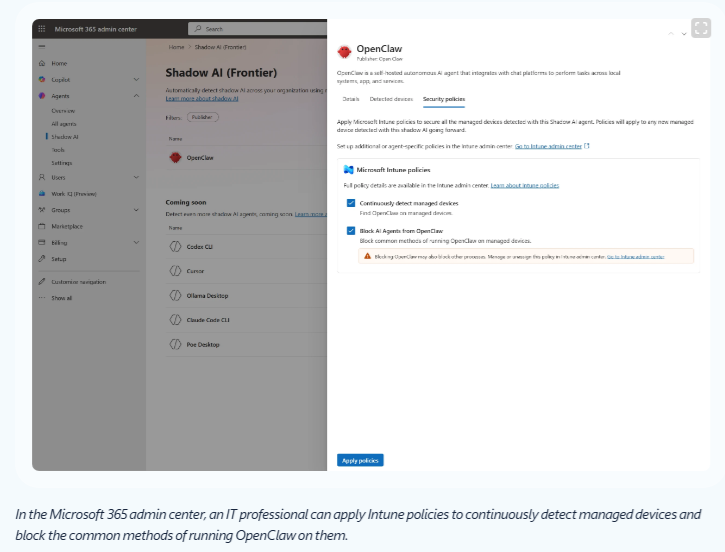Screen dimensions: 725x552
Task: Switch to the Details tab
Action: coord(350,99)
